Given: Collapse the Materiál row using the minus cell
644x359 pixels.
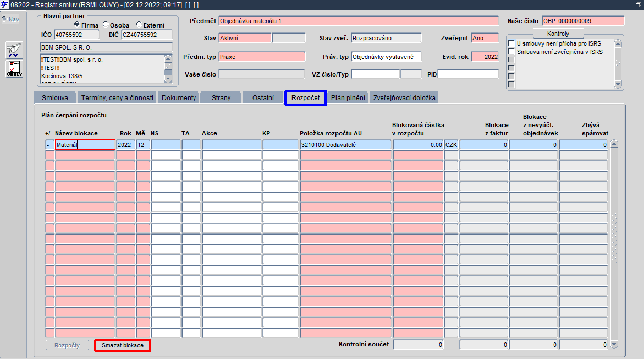Looking at the screenshot, I should click(49, 145).
